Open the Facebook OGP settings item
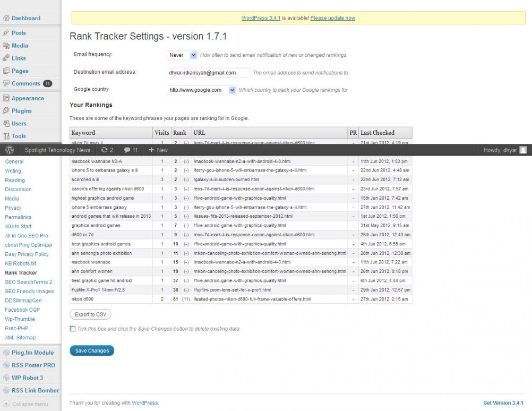Viewport: 532px width, 411px height. click(22, 310)
